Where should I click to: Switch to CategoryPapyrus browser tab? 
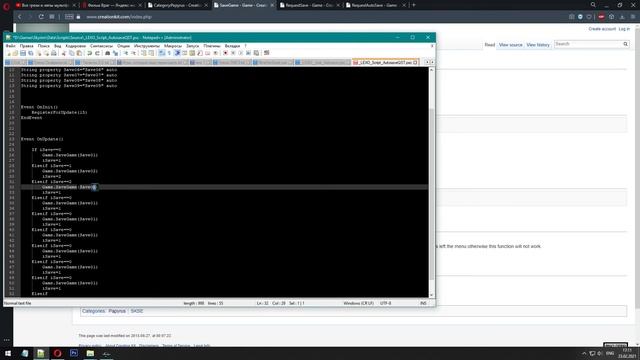click(176, 5)
